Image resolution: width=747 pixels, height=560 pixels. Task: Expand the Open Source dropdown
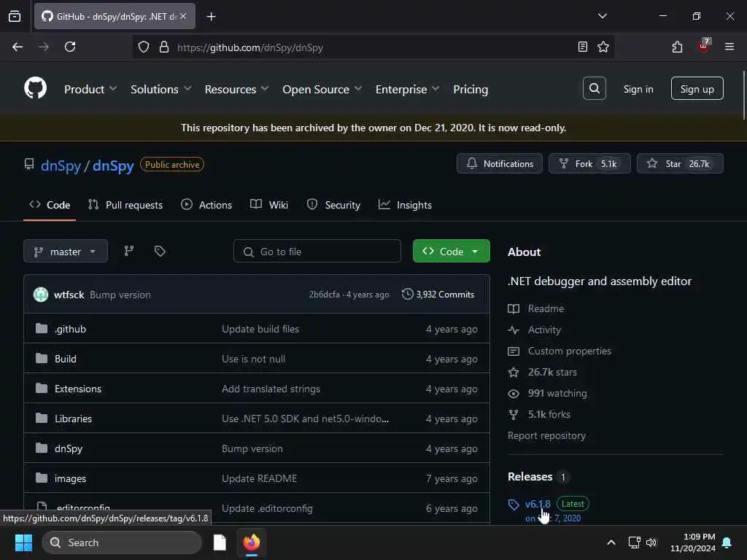[322, 89]
